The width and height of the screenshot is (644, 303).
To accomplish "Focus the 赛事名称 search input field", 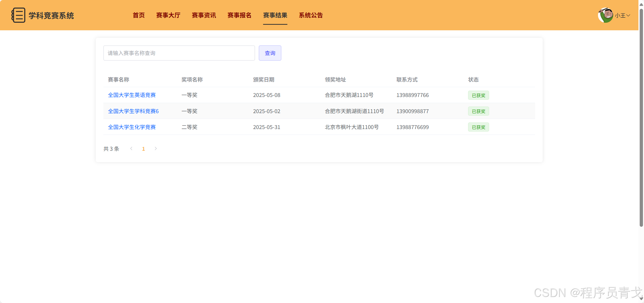I will [179, 53].
